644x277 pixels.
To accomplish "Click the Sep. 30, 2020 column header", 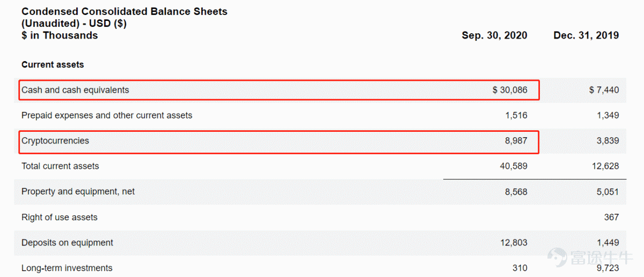I will tap(494, 35).
